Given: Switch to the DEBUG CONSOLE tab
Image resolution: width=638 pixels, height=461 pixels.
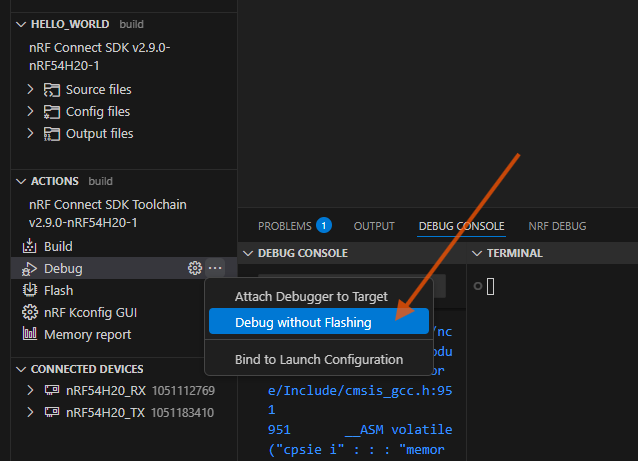Looking at the screenshot, I should [x=461, y=226].
